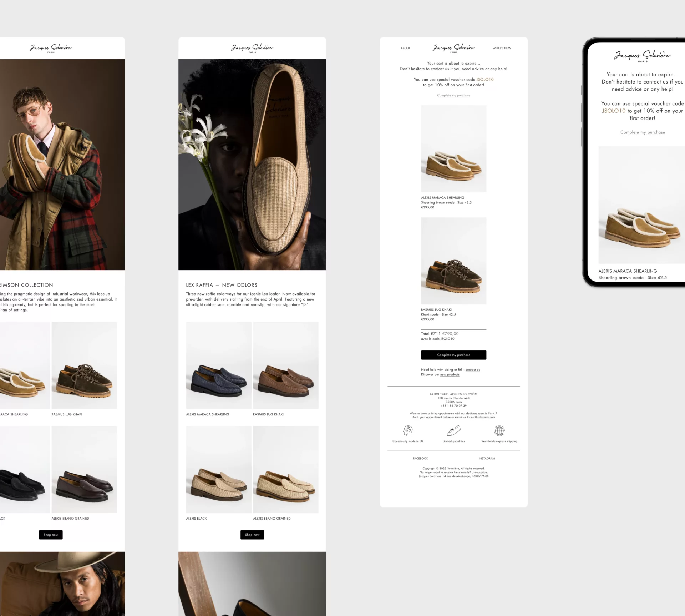Click Jacques Solovière logo on phone mockup
Image resolution: width=685 pixels, height=616 pixels.
[643, 56]
